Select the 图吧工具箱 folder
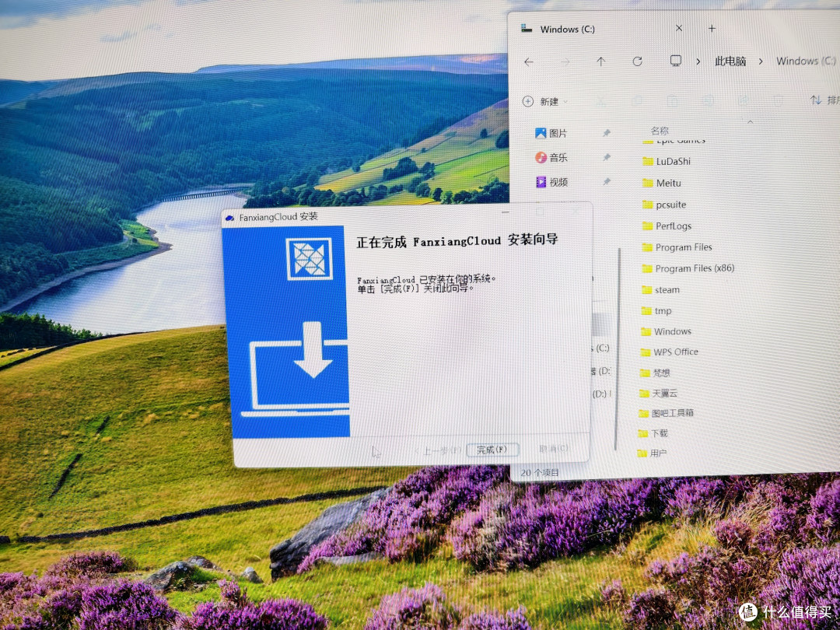This screenshot has height=630, width=840. click(667, 413)
